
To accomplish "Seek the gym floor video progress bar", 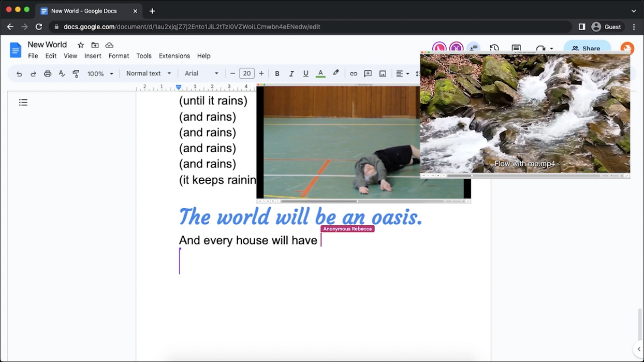I will tap(361, 201).
